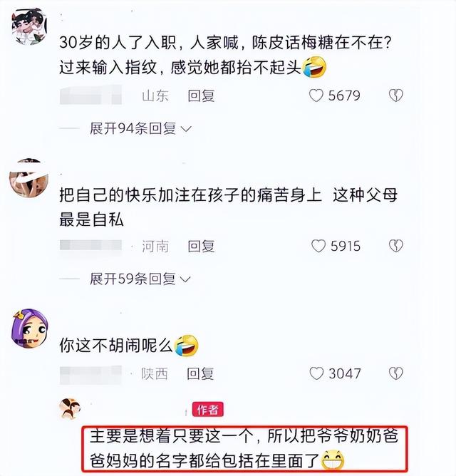Select the author's highlighted reply text
The height and width of the screenshot is (476, 456).
(x=244, y=449)
